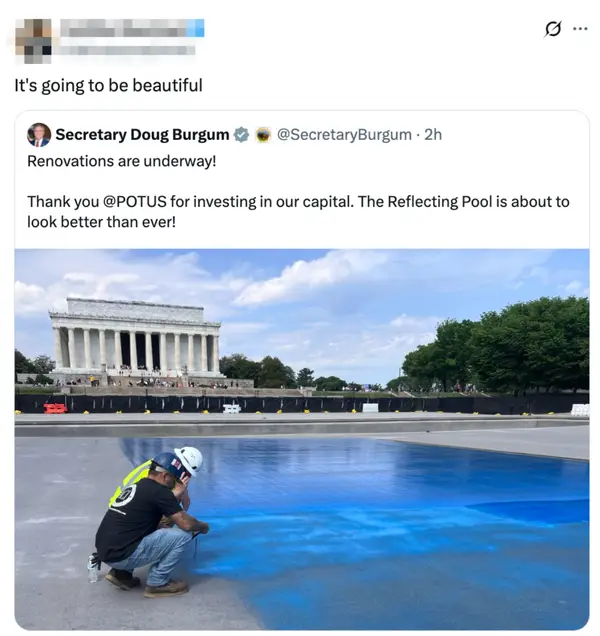Click the affiliation badge beside the verified checkmark
600x636 pixels.
[263, 135]
